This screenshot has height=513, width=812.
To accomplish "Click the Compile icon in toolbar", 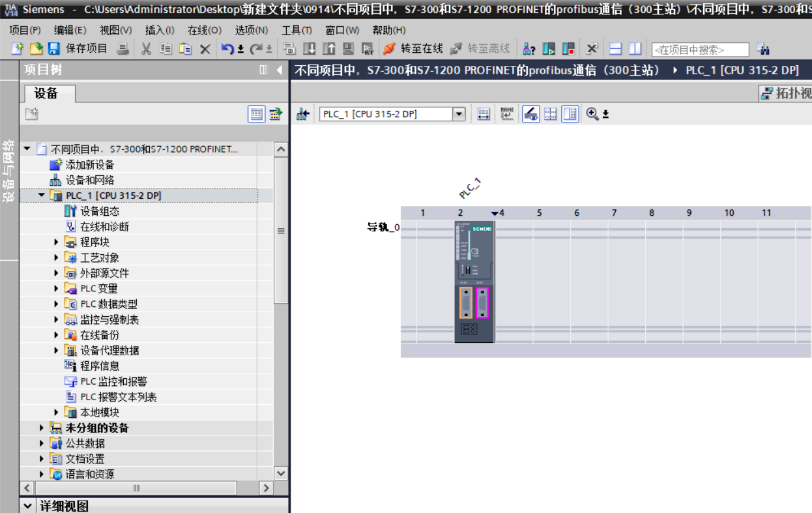I will tap(290, 49).
